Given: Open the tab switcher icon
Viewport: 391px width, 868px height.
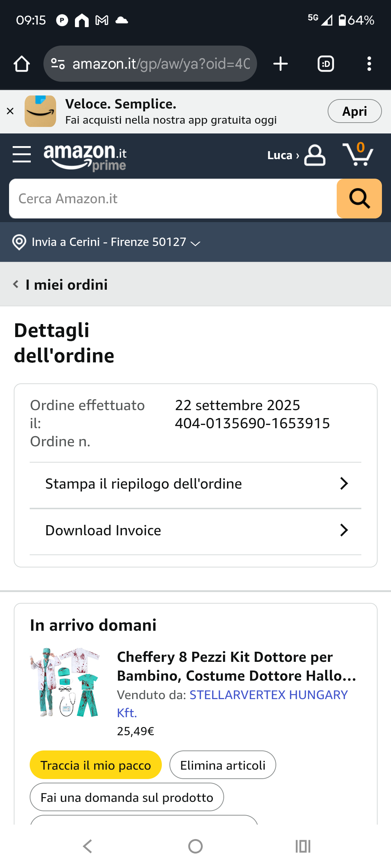Looking at the screenshot, I should coord(325,64).
